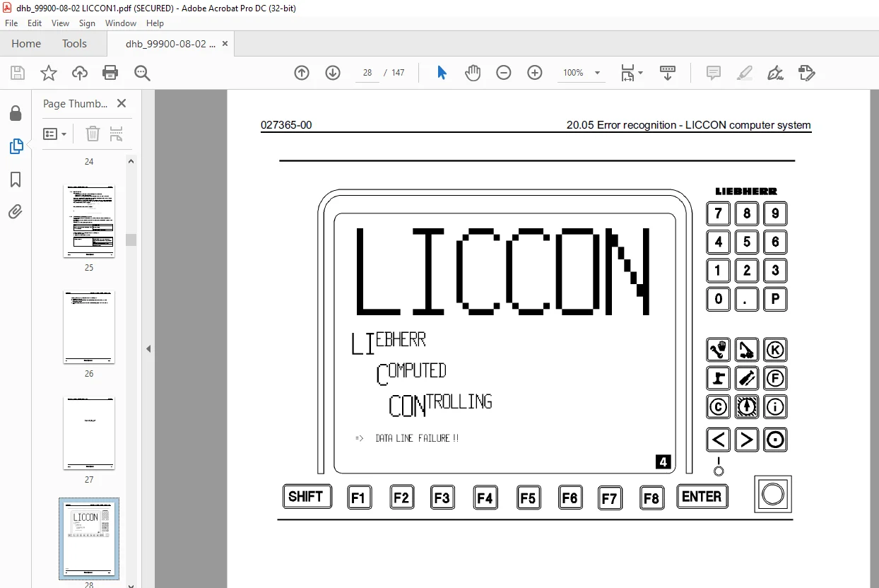Zoom out with the minus icon
This screenshot has height=588, width=879.
click(x=503, y=73)
